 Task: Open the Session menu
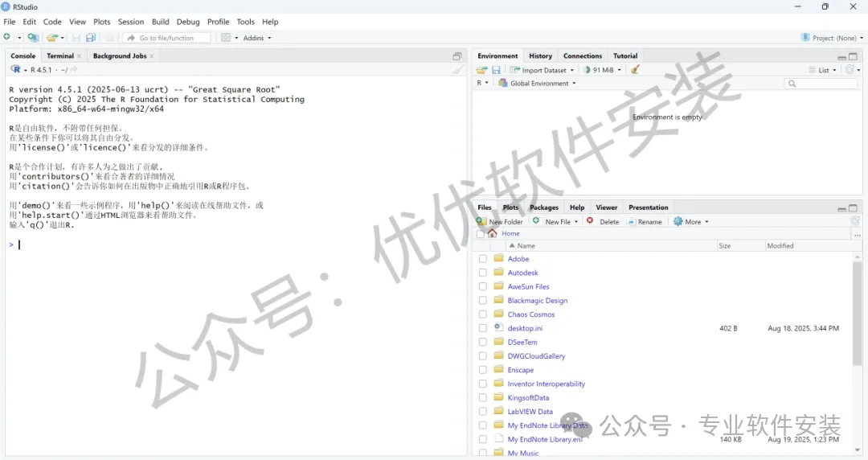click(x=131, y=22)
